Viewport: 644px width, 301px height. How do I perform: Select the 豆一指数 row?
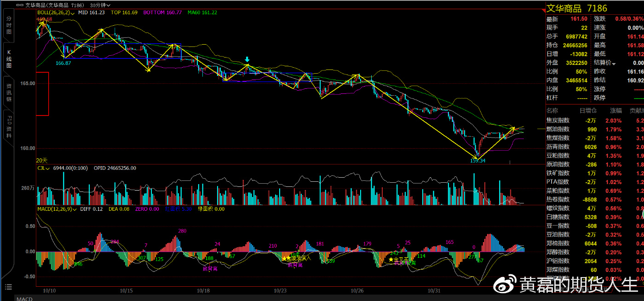(594, 226)
